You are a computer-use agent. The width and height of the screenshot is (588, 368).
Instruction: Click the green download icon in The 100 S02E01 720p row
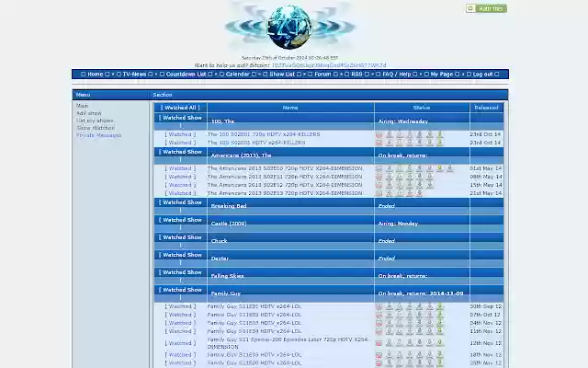[439, 134]
